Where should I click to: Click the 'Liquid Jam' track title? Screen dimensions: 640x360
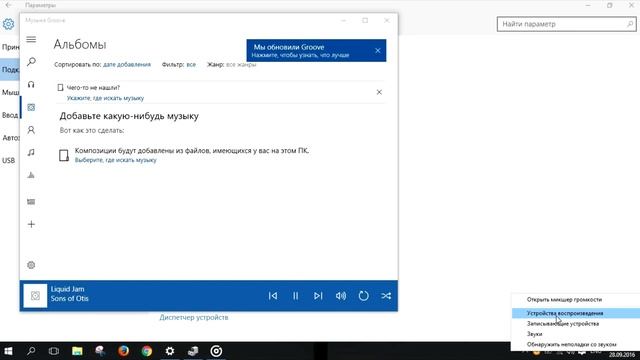coord(68,289)
